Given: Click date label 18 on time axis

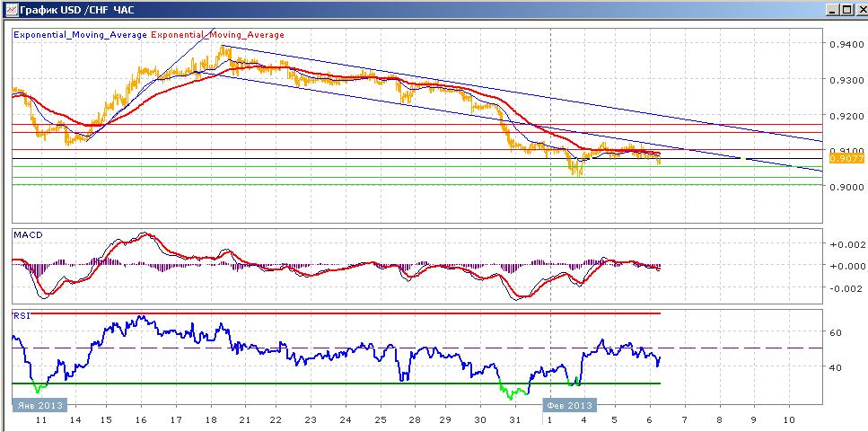Looking at the screenshot, I should click(x=210, y=420).
